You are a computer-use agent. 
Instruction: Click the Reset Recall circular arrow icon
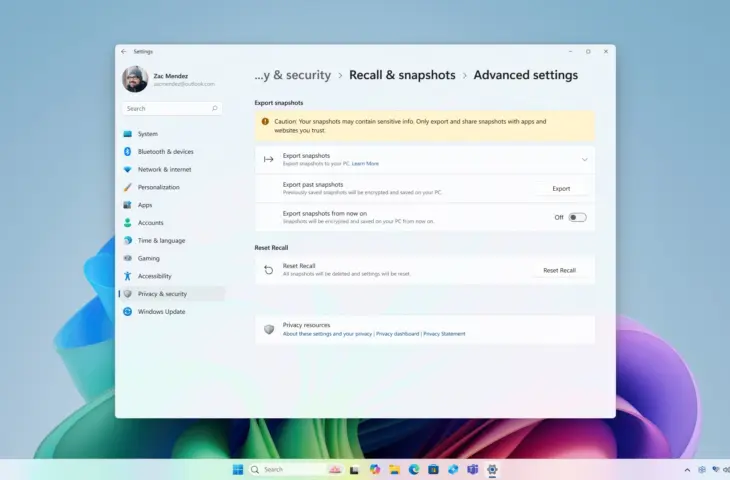tap(269, 270)
